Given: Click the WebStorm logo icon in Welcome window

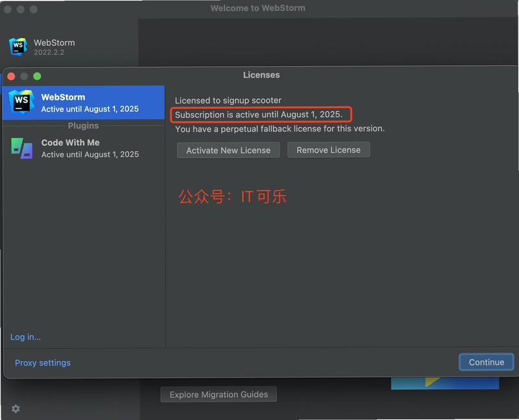Looking at the screenshot, I should point(18,47).
